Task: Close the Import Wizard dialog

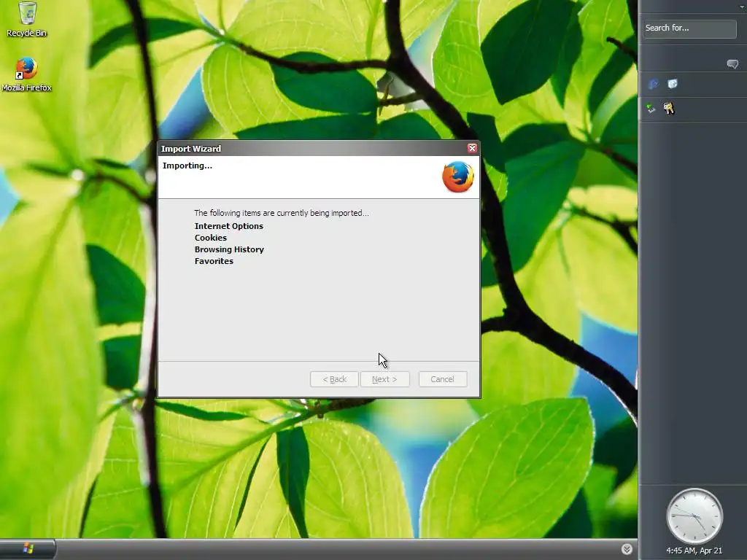Action: (472, 148)
